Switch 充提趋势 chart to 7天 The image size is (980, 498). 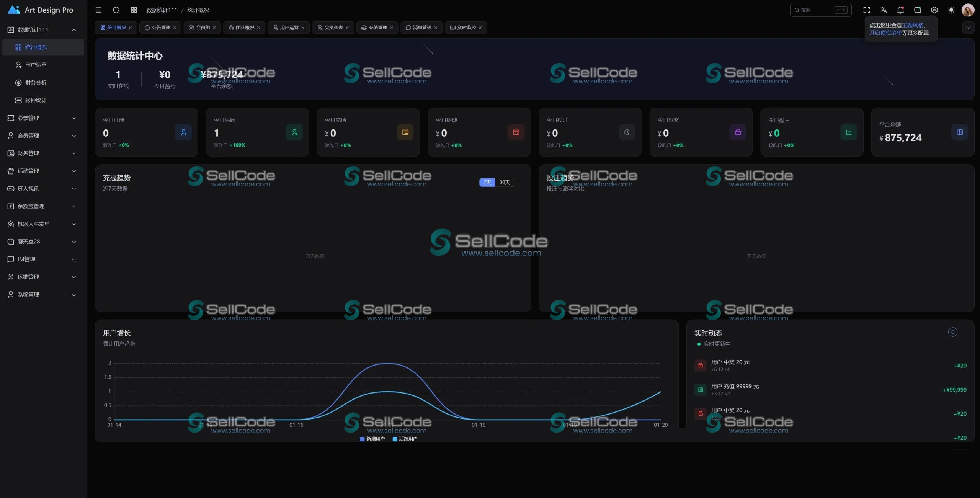(x=487, y=182)
